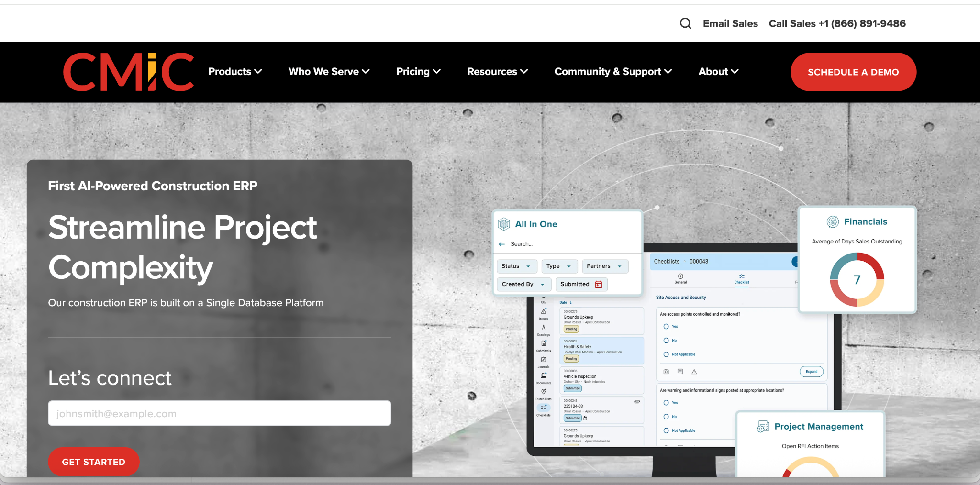This screenshot has width=980, height=485.
Task: Click the 'Checklists 000043' header text
Action: pos(681,262)
